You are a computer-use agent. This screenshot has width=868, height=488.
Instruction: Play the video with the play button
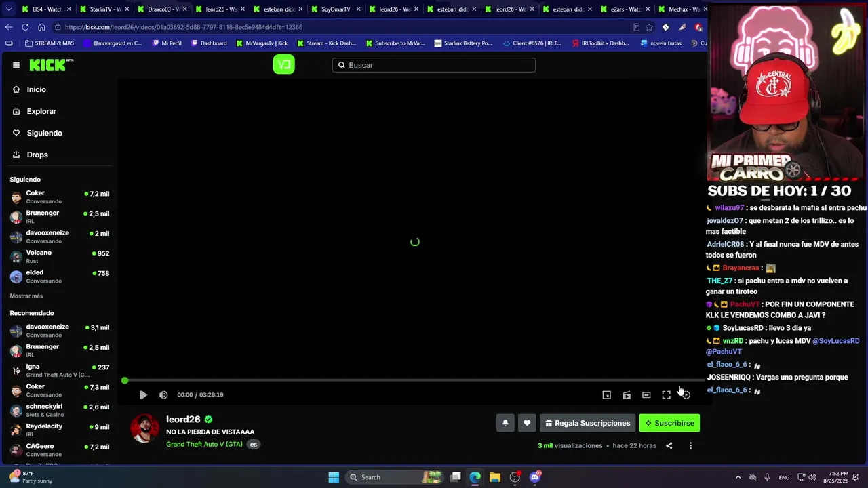143,394
